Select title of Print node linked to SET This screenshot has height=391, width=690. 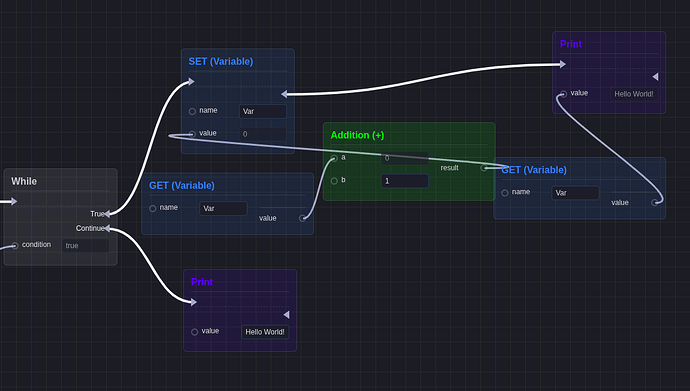point(571,44)
